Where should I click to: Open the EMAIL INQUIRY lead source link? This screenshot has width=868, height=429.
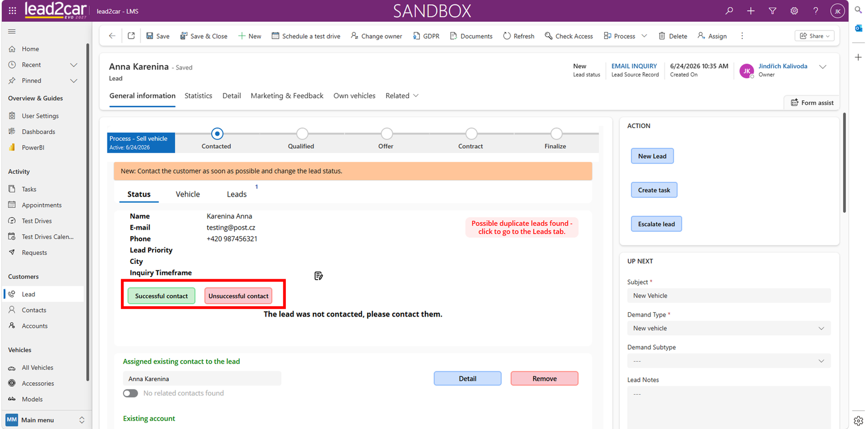pyautogui.click(x=634, y=66)
